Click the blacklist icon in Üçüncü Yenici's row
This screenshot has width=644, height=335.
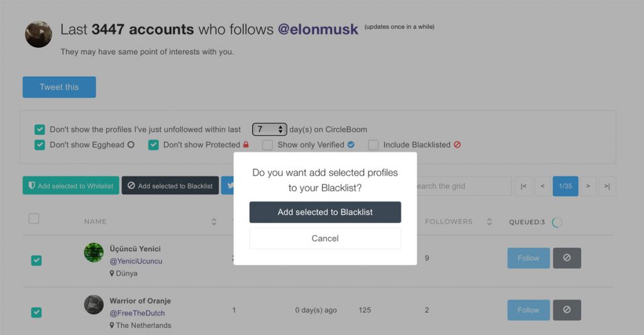(x=567, y=258)
